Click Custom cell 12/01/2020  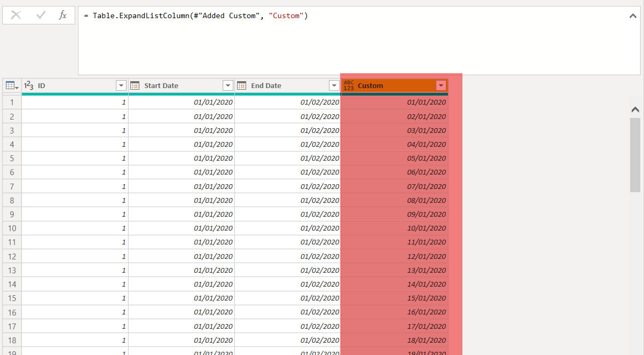click(395, 256)
